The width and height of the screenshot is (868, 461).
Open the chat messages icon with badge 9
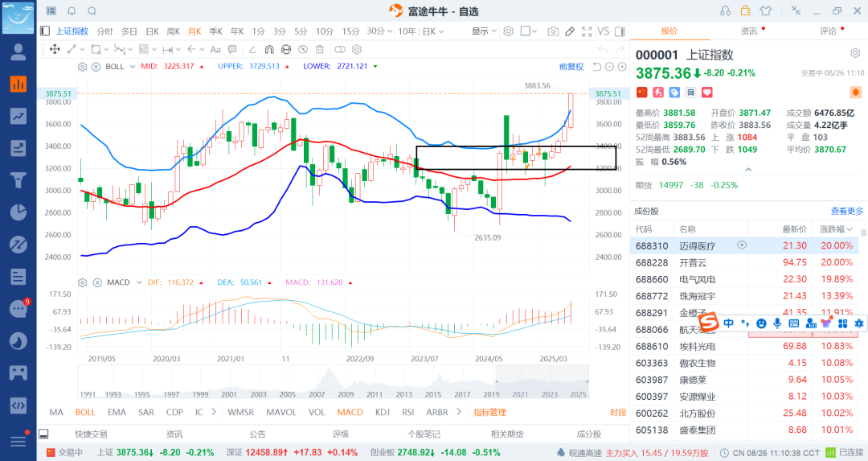tap(18, 309)
